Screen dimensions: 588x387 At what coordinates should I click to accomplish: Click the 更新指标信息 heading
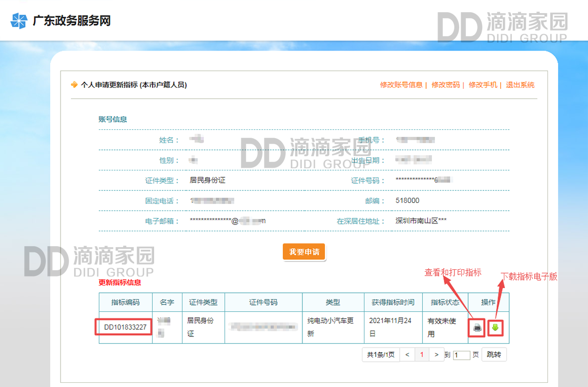point(119,282)
